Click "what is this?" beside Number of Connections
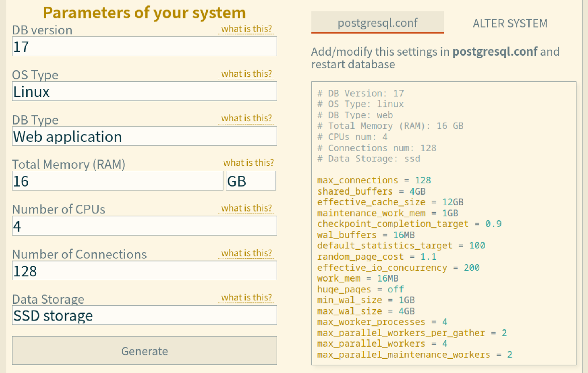 247,253
